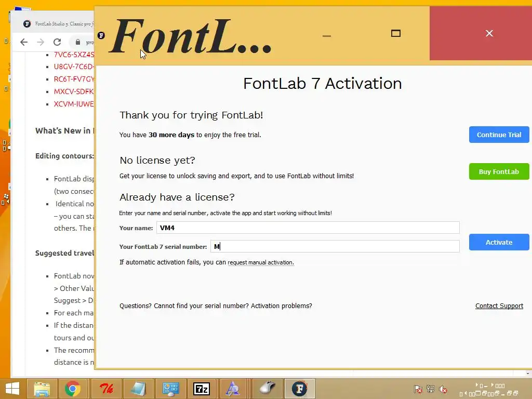Viewport: 532px width, 399px height.
Task: Switch to FontLab in the taskbar
Action: pos(300,389)
